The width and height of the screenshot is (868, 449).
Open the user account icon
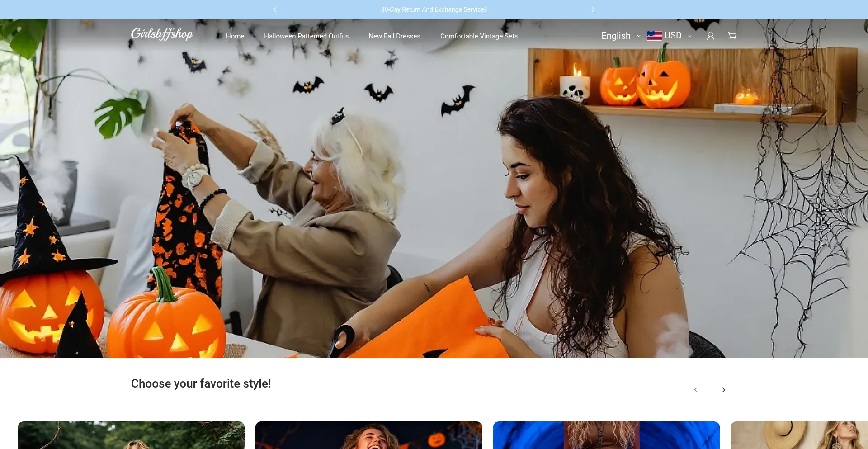pos(710,36)
